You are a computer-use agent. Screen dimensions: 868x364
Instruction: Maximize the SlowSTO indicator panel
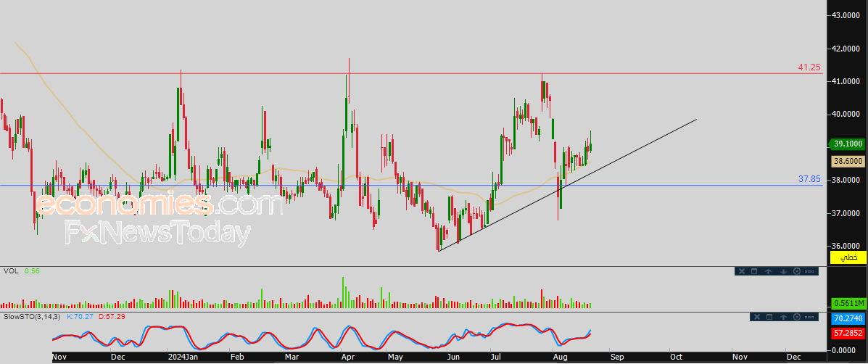point(769,317)
